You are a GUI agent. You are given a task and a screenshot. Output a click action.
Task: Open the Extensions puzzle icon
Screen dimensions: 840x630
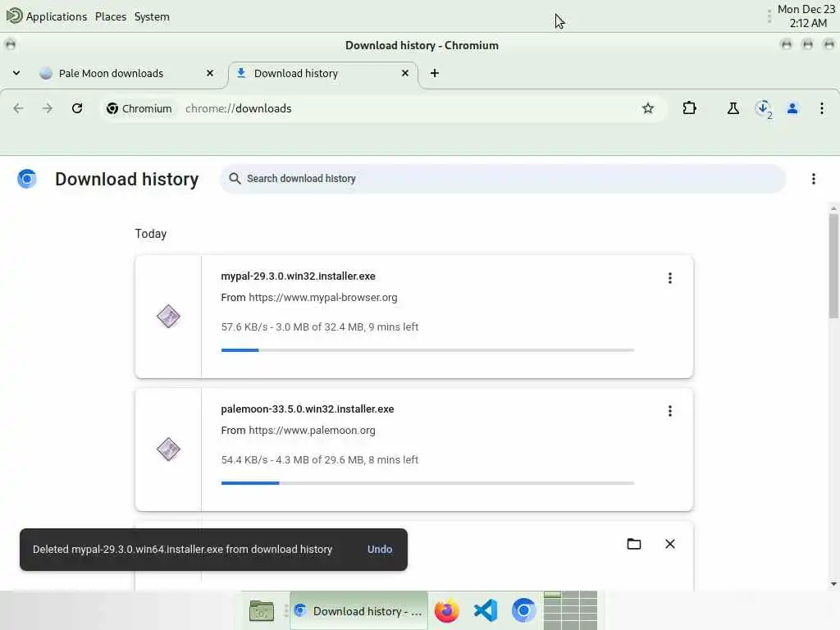tap(689, 109)
